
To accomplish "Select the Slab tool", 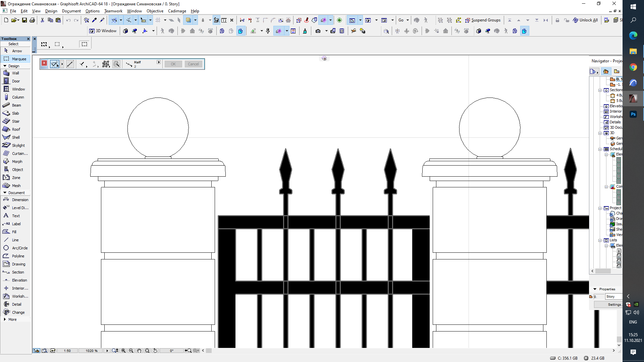I will click(x=15, y=113).
